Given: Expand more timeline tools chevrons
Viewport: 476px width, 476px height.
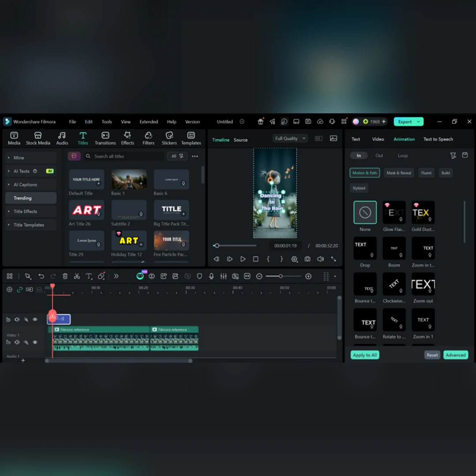Looking at the screenshot, I should click(x=116, y=276).
